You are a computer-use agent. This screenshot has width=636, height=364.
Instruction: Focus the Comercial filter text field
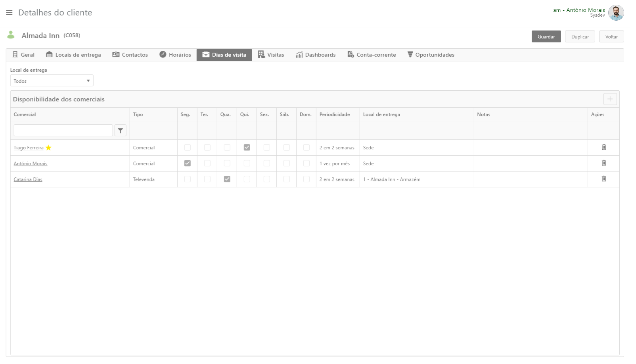[x=63, y=130]
